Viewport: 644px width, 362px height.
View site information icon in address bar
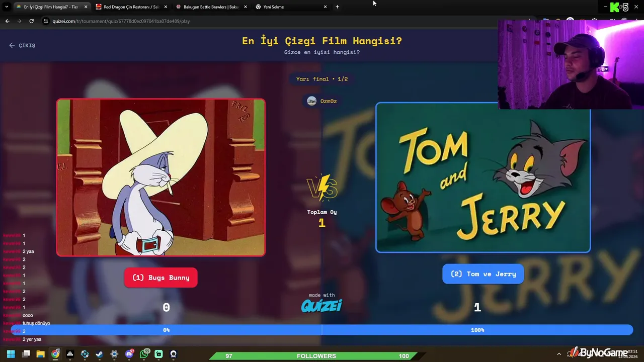46,21
